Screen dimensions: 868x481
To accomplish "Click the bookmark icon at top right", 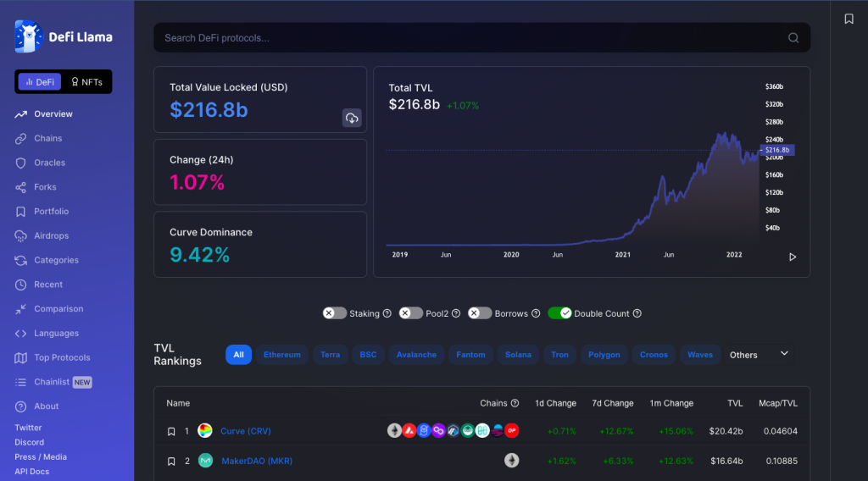I will [849, 19].
